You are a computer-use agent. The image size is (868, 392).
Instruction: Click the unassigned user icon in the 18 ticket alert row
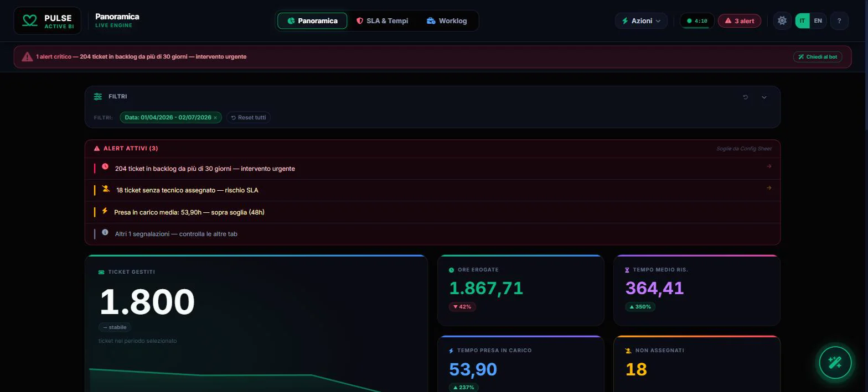tap(106, 189)
